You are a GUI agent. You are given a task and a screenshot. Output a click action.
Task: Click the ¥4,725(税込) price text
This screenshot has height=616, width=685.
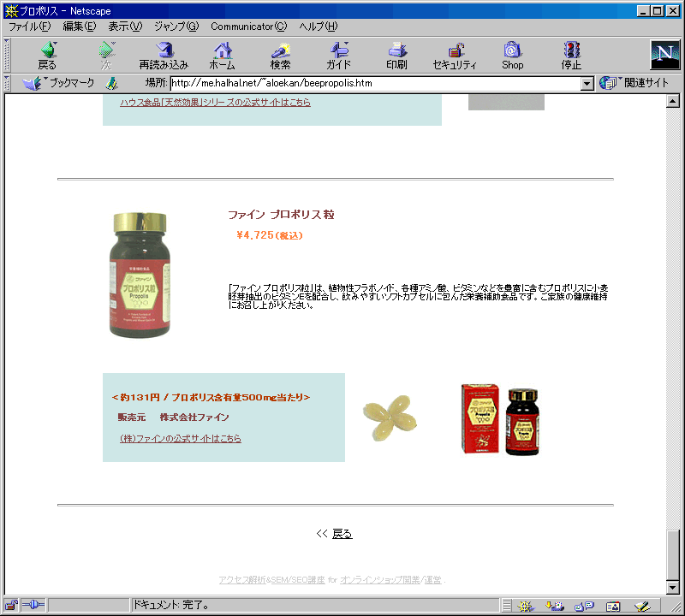[270, 236]
